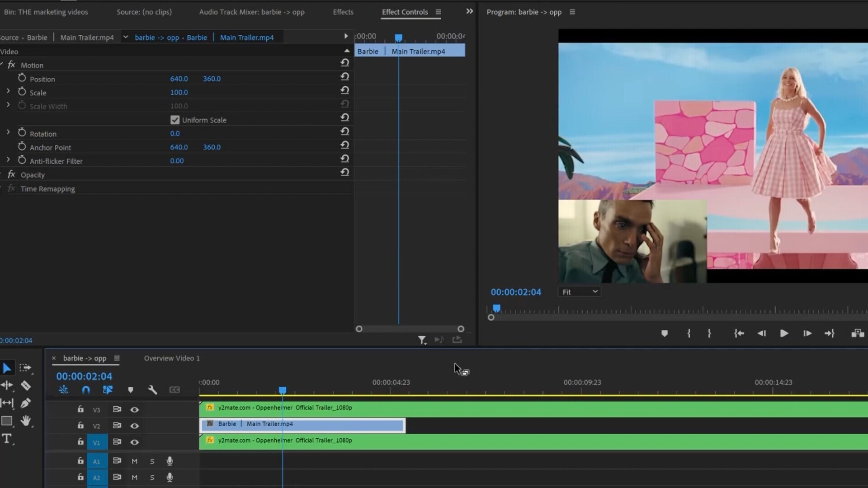Reset the Scale parameter
The image size is (868, 488).
[344, 90]
